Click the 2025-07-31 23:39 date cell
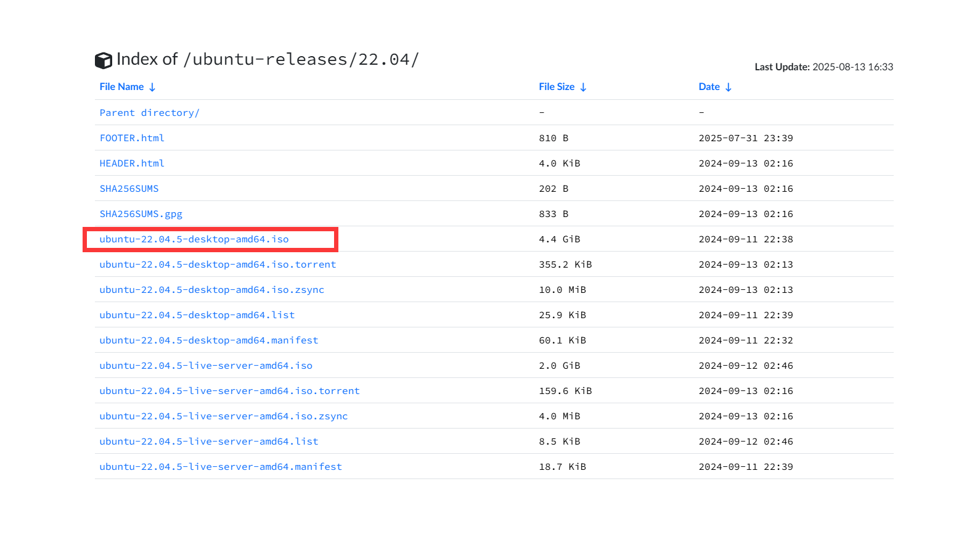 click(x=746, y=138)
